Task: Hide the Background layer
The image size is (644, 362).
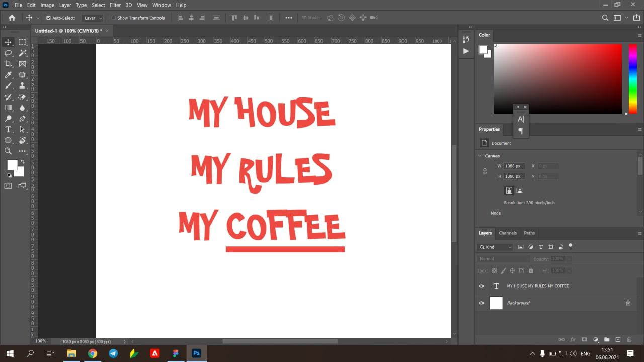Action: (x=481, y=303)
